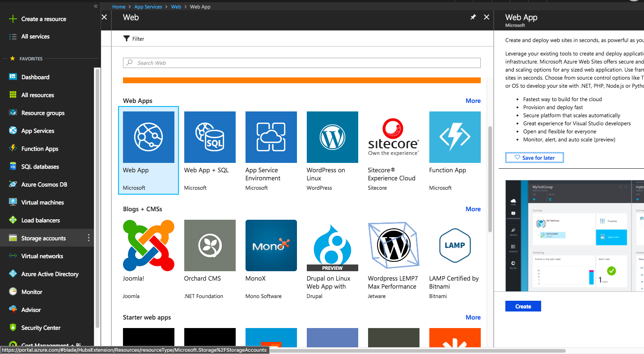
Task: Choose WordPress on Linux tile
Action: click(332, 150)
